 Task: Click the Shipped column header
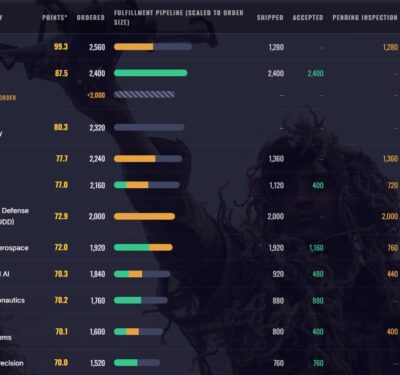tap(270, 17)
